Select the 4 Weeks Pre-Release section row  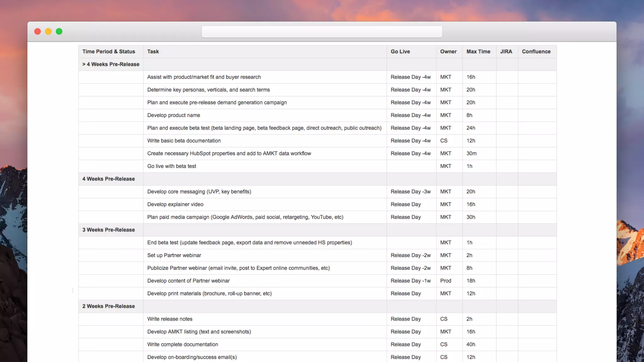pyautogui.click(x=108, y=179)
